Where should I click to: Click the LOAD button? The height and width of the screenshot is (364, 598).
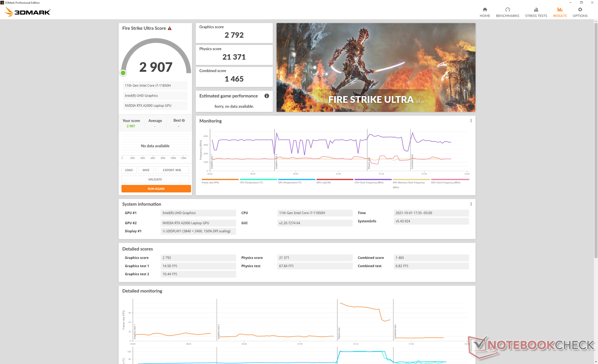pyautogui.click(x=129, y=170)
